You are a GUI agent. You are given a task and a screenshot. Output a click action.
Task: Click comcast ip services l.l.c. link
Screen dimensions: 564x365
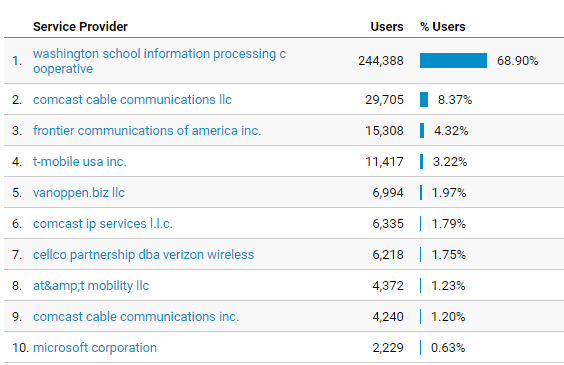103,224
